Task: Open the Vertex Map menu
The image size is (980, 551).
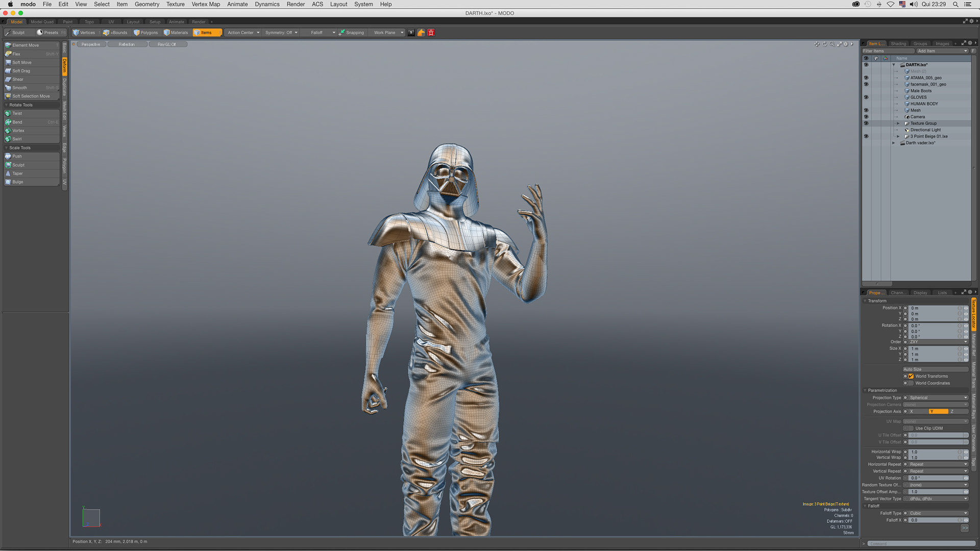Action: pyautogui.click(x=206, y=4)
